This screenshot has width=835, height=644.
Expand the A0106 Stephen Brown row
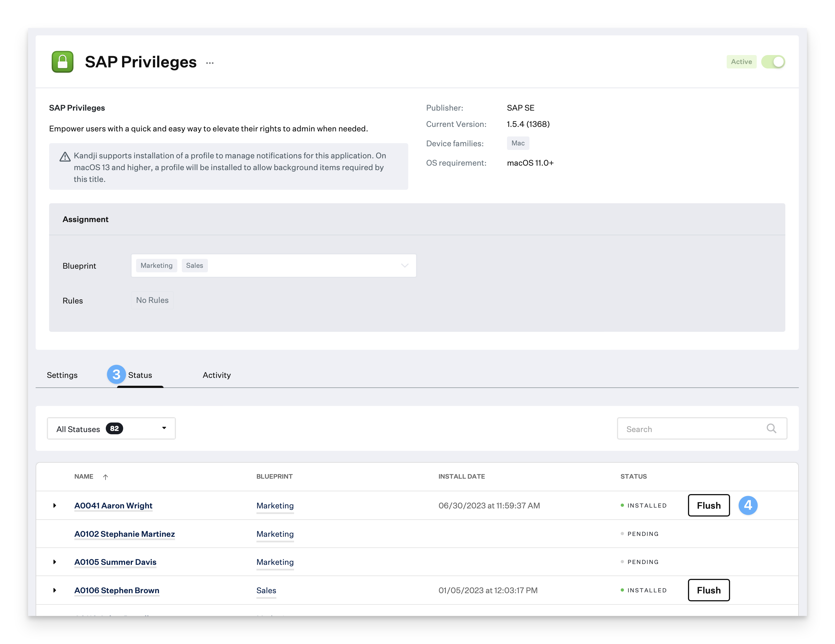click(x=55, y=590)
